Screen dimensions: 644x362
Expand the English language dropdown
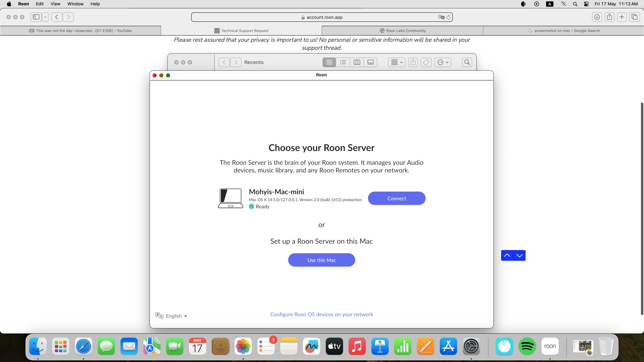click(177, 316)
